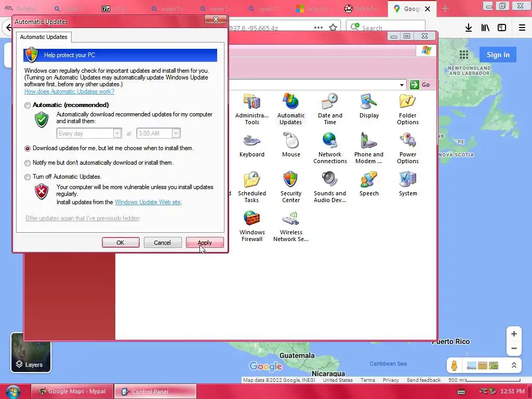
Task: Zoom out on the map
Action: (x=514, y=349)
